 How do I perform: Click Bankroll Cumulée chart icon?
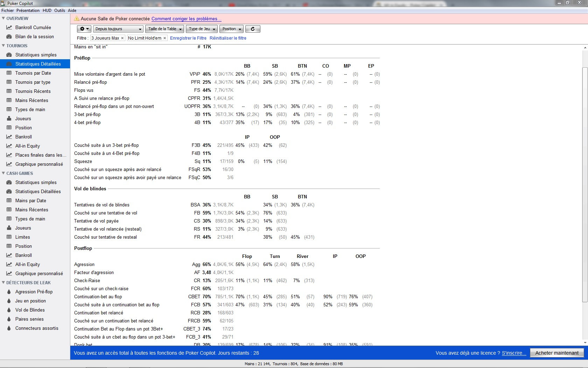9,27
